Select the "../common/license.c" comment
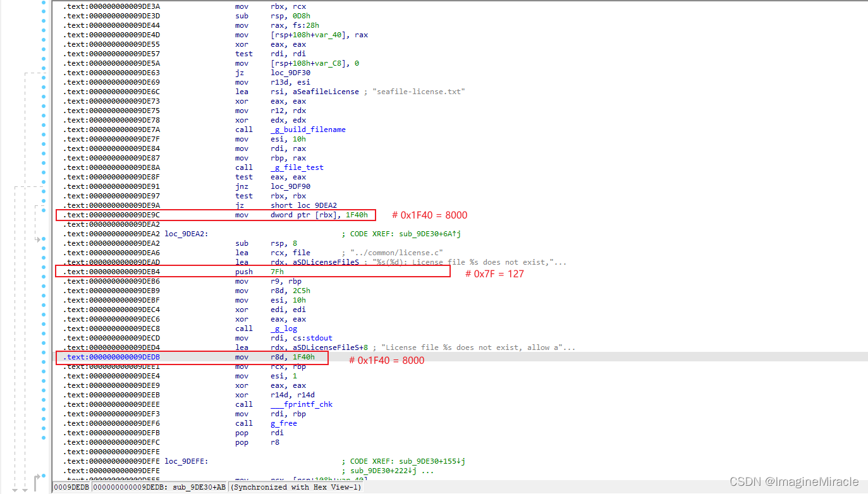Screen dimensions: 868x494 click(396, 253)
